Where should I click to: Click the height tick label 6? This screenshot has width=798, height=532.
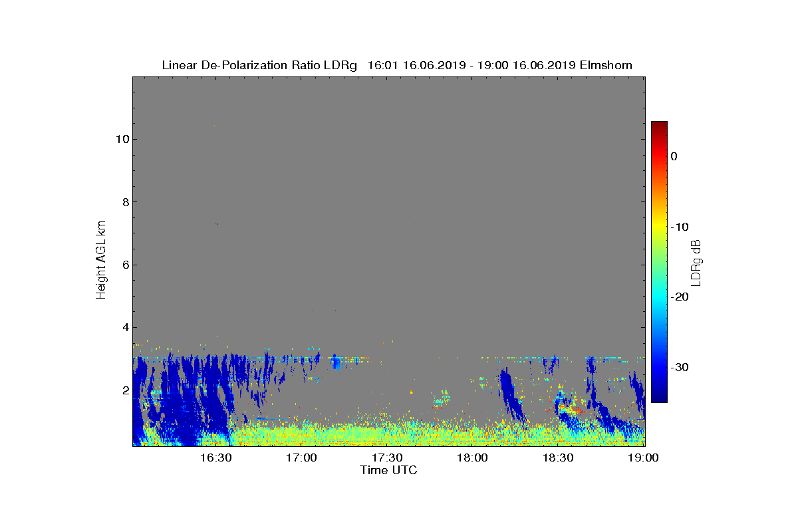click(x=125, y=265)
